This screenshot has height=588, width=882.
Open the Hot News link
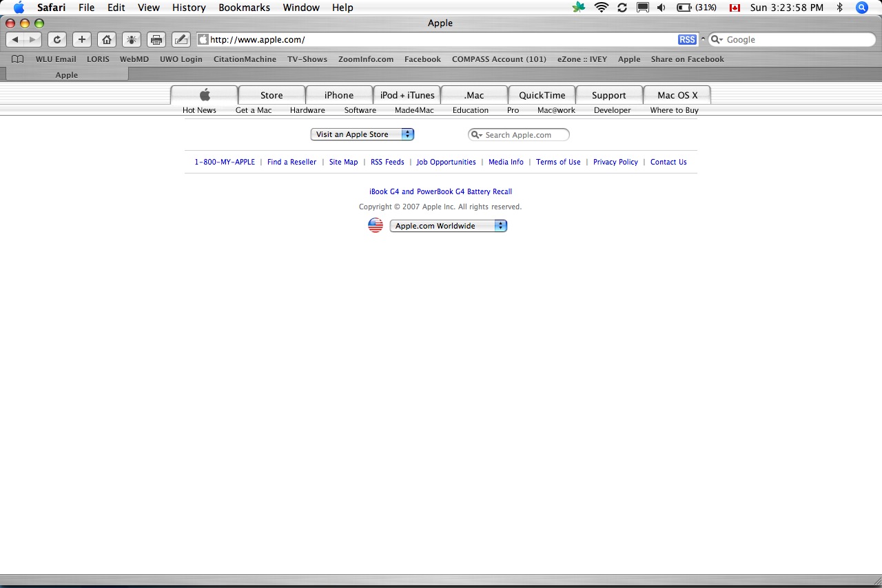(199, 110)
